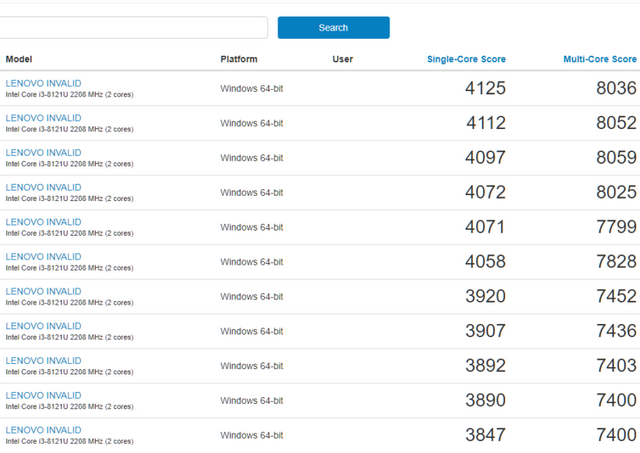Open LENOVO INVALID result scoring 4072 single-core
The width and height of the screenshot is (640, 453).
tap(43, 187)
